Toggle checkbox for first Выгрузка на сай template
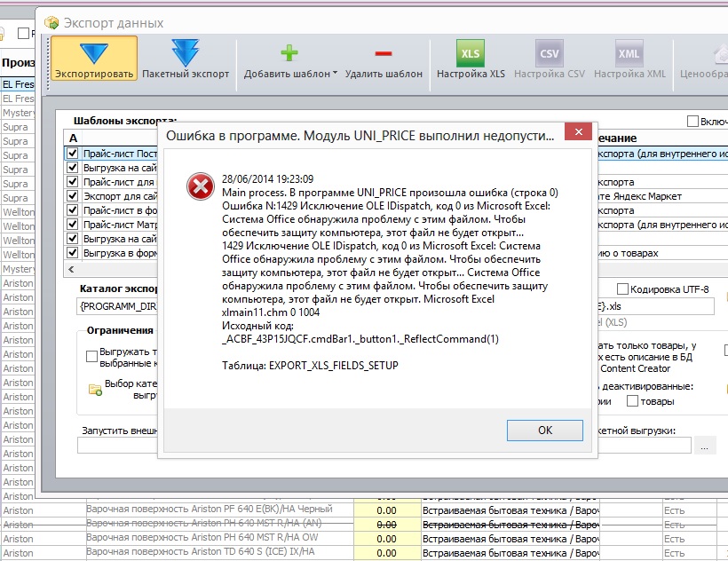This screenshot has height=561, width=728. (73, 167)
